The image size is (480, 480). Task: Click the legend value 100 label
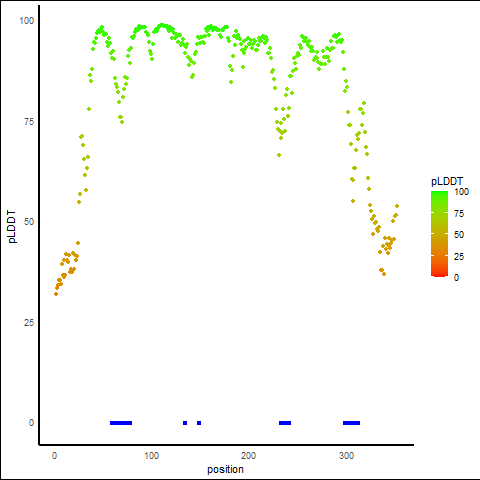click(x=462, y=192)
